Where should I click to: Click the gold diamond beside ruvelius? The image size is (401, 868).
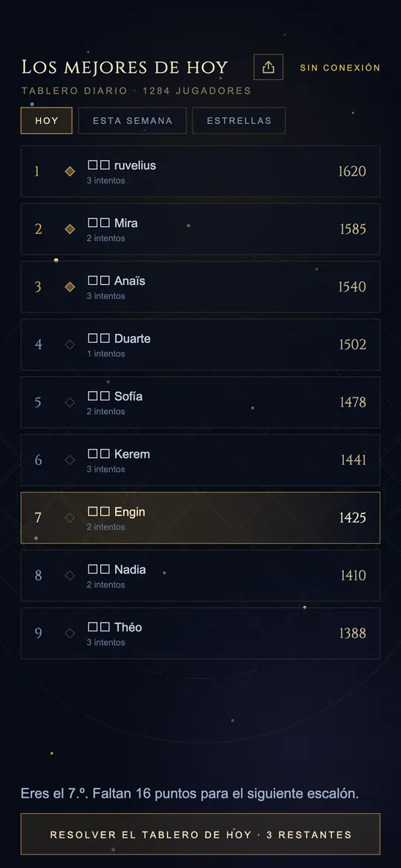point(70,171)
